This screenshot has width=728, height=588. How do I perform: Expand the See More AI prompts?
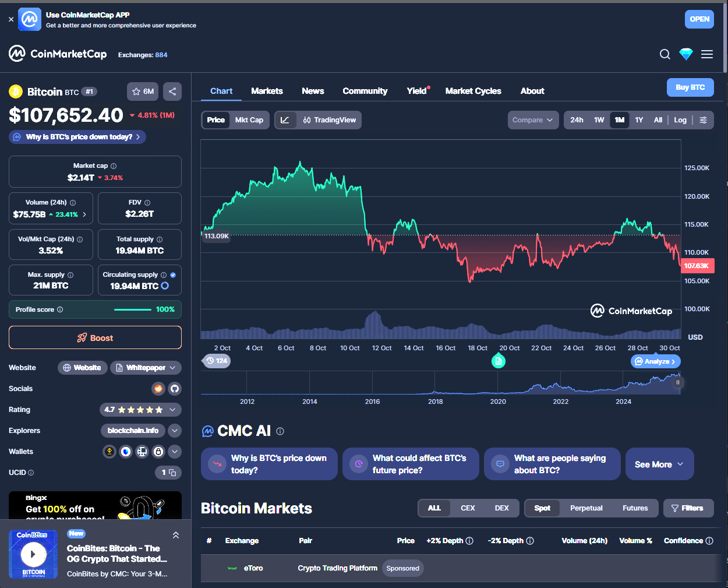659,464
